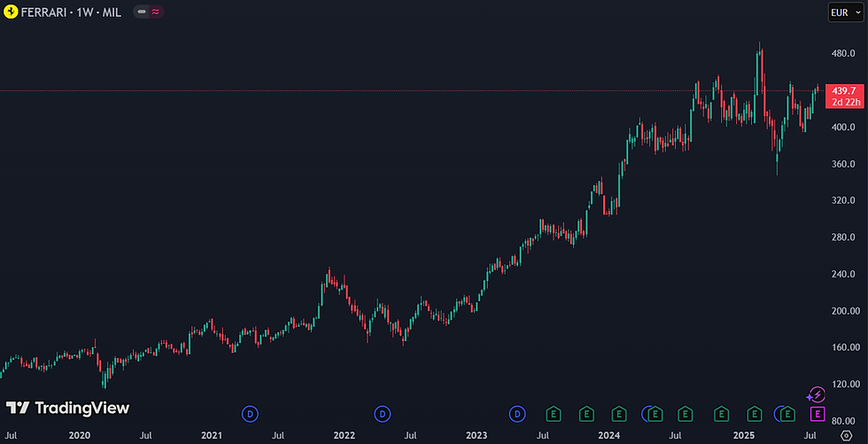
Task: Click the red 439.7 current price label
Action: 843,90
